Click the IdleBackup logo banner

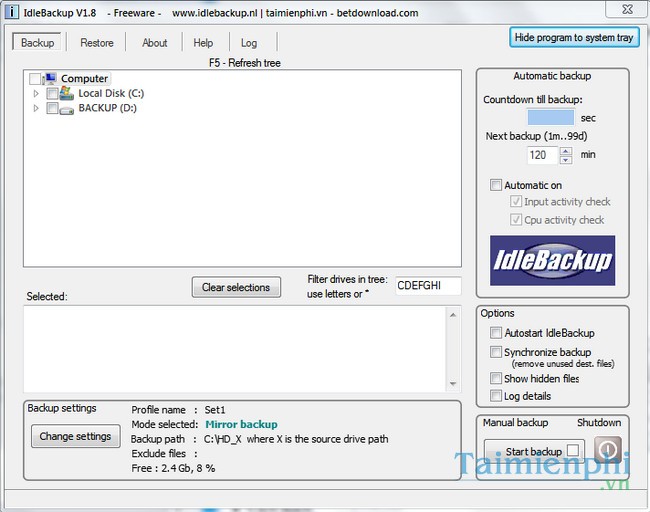[x=552, y=260]
